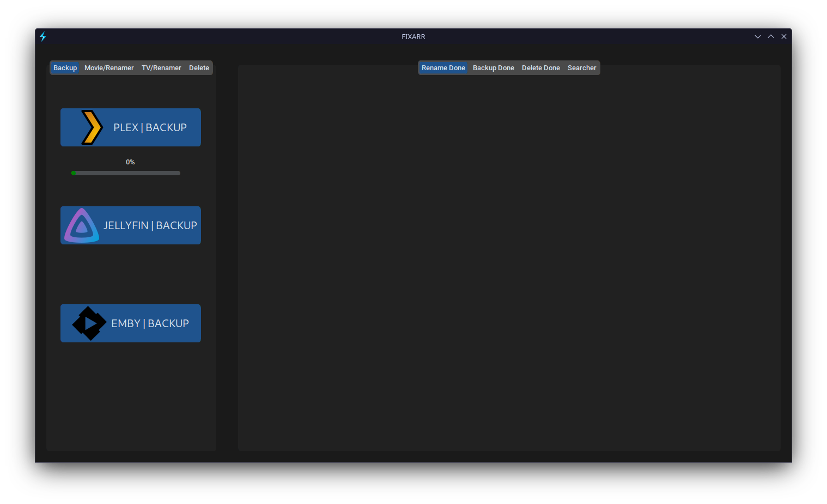The height and width of the screenshot is (504, 827).
Task: Start the JELLYFIN | BACKUP button
Action: click(131, 225)
